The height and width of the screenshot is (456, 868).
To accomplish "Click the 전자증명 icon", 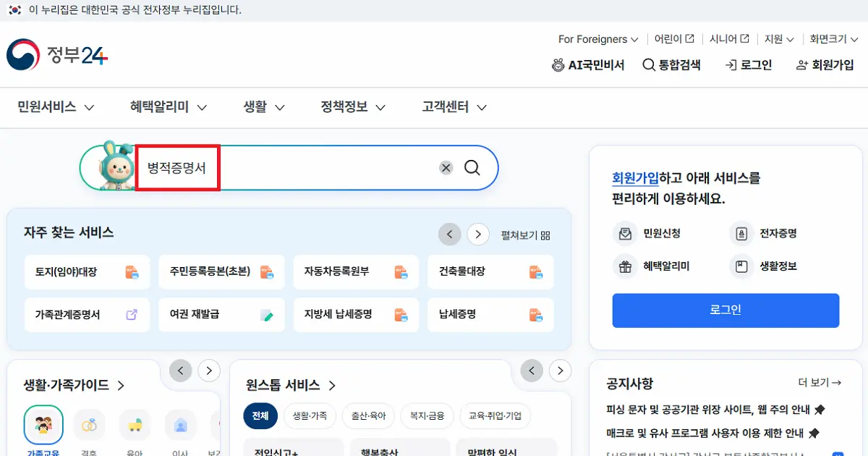I will (x=741, y=234).
